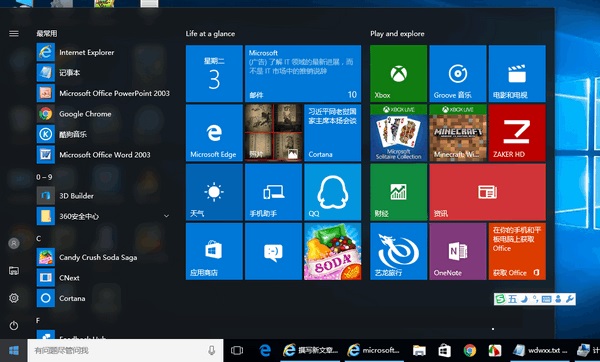Screen dimensions: 600x362
Task: Launch the Microsoft Edge tile
Action: [214, 133]
